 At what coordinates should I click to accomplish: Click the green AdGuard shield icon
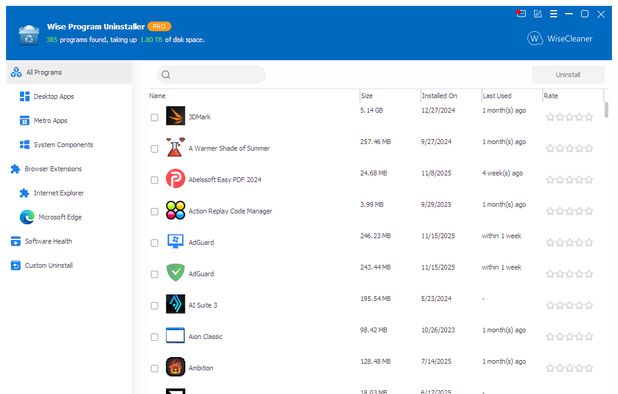click(x=175, y=273)
